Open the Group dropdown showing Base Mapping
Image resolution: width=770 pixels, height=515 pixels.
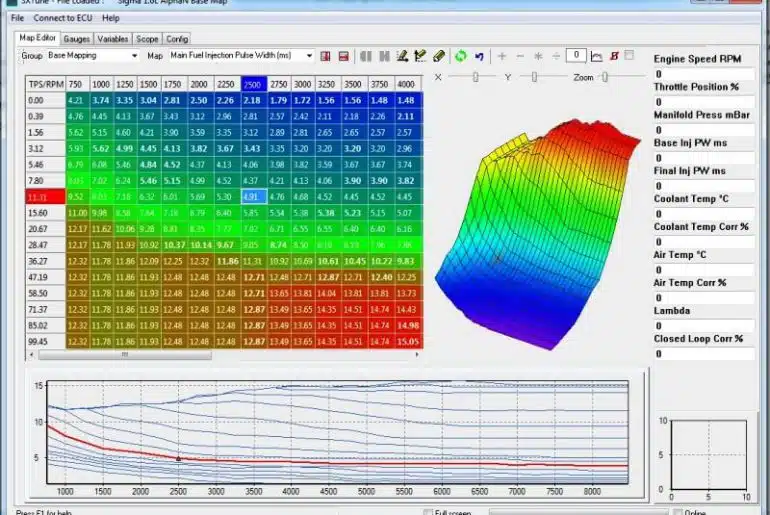coord(92,55)
